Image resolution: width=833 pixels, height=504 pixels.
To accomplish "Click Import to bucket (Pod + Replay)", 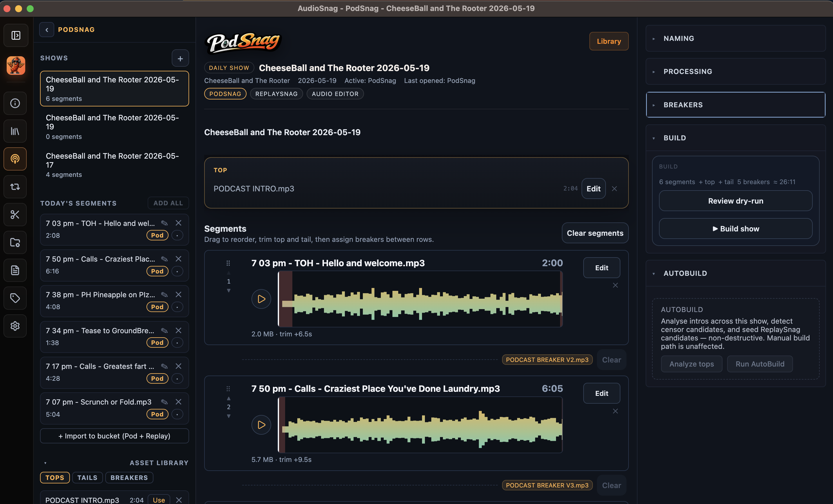I will coord(114,436).
